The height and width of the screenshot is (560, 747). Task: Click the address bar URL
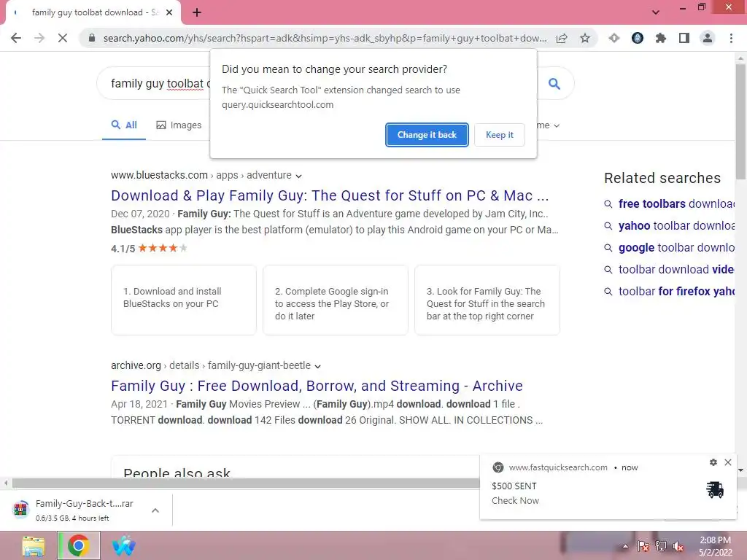pyautogui.click(x=325, y=38)
